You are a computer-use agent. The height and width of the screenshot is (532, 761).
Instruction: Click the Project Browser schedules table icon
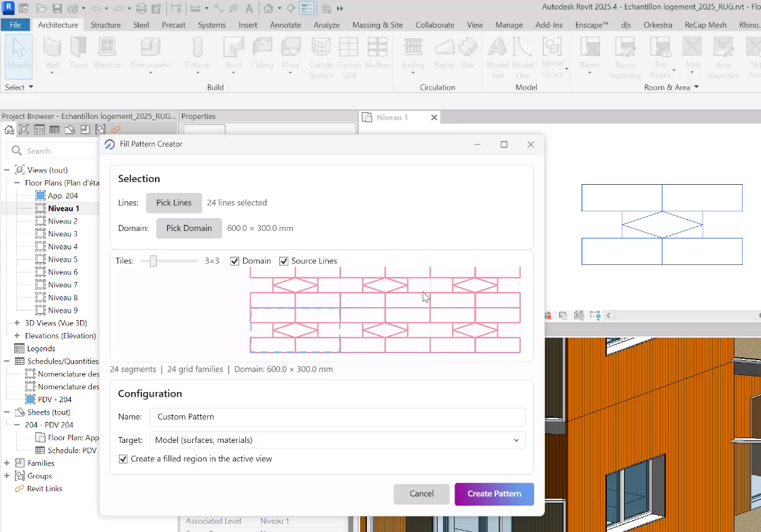[x=54, y=130]
